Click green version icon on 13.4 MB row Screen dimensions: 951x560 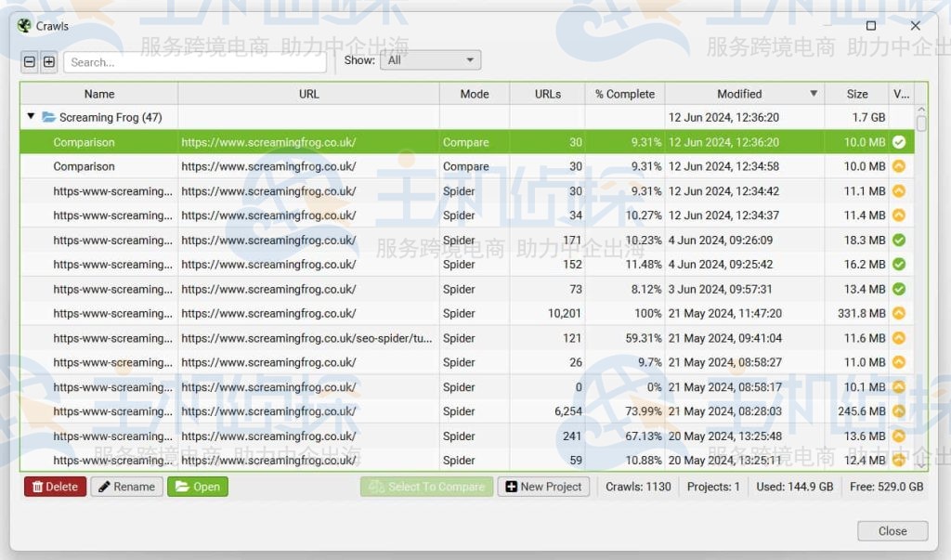point(898,289)
